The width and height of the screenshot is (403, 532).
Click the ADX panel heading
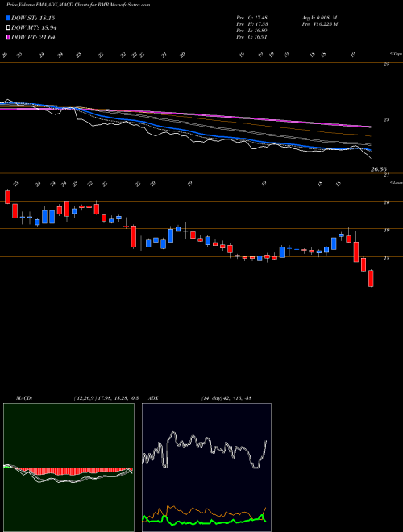point(153,398)
